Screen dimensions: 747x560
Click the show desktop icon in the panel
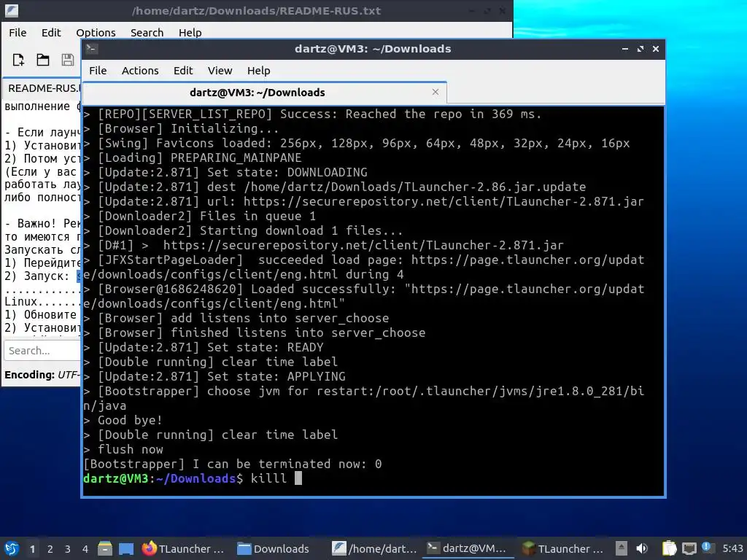click(126, 548)
